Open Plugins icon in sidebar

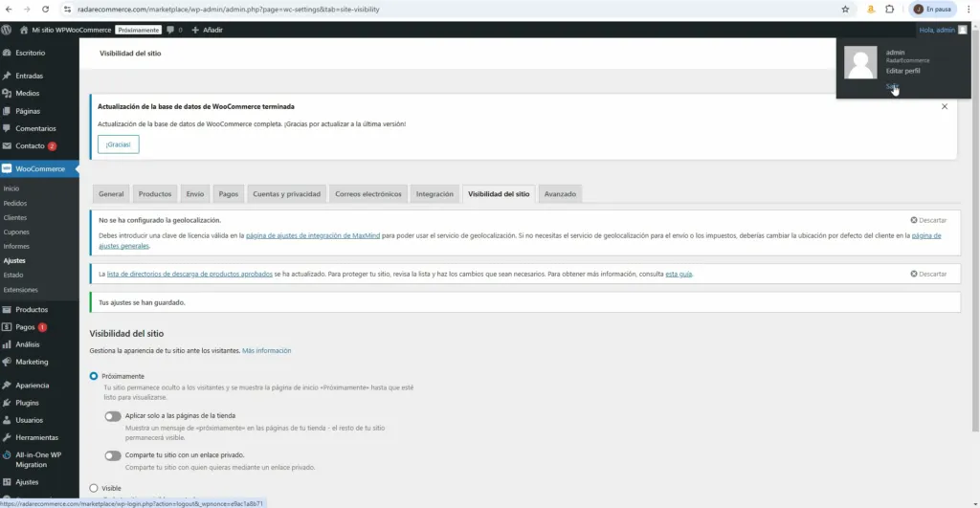coord(7,403)
